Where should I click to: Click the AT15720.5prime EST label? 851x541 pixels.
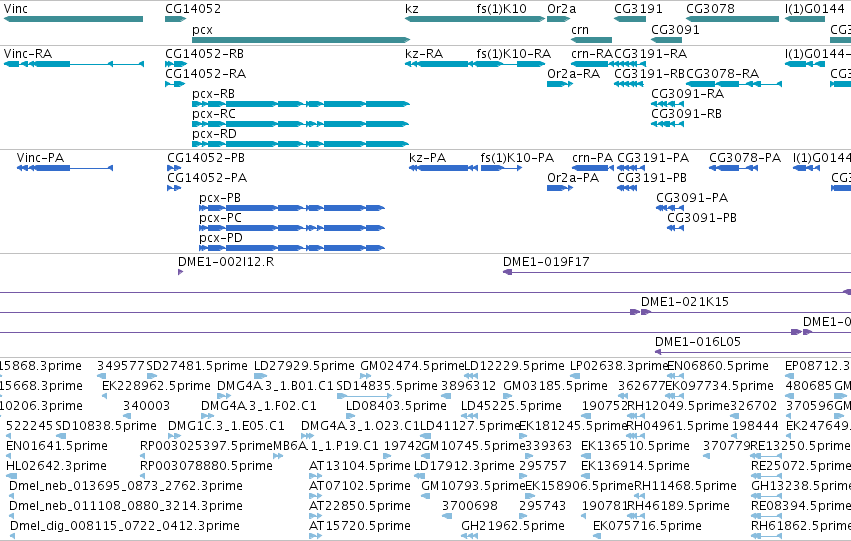[x=360, y=526]
